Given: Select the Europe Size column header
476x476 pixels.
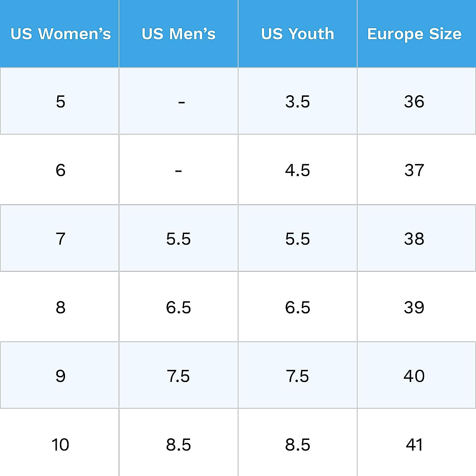Looking at the screenshot, I should point(414,34).
